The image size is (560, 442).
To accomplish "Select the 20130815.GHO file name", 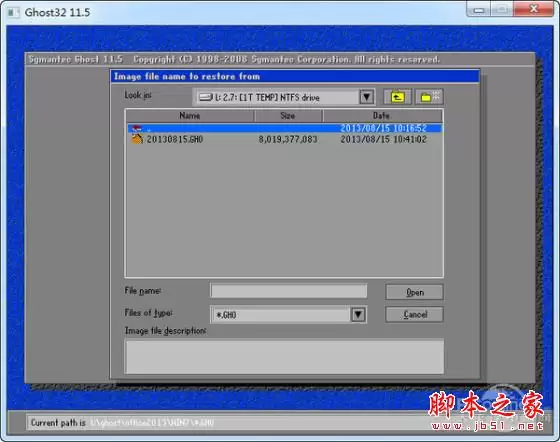I will coord(175,139).
